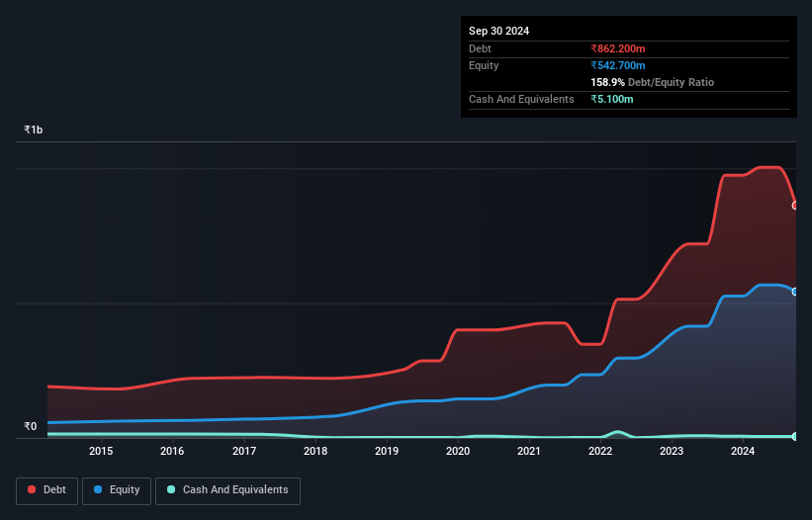Click the 2022 x-axis label
This screenshot has height=520, width=812.
tap(600, 451)
